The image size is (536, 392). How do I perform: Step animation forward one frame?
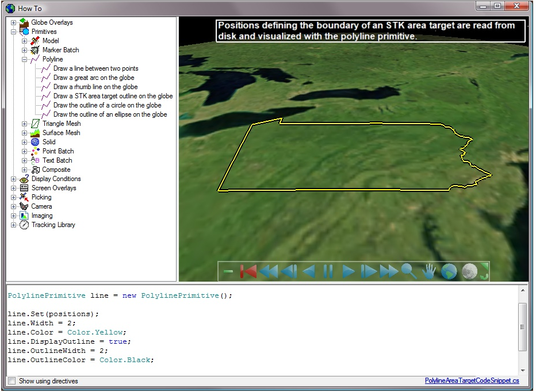369,272
